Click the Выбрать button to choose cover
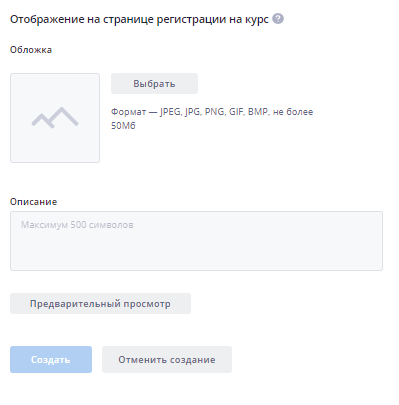Screen dimensions: 399x405 click(154, 84)
